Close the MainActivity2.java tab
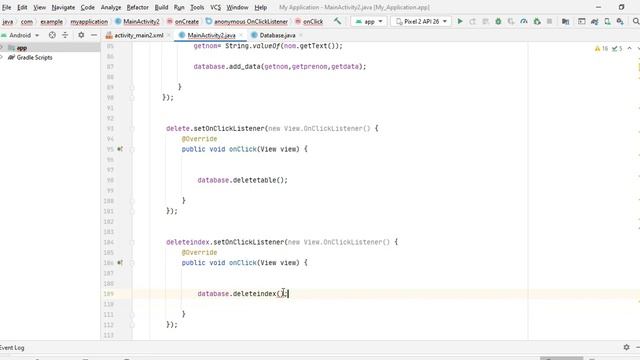The image size is (640, 360). click(241, 36)
